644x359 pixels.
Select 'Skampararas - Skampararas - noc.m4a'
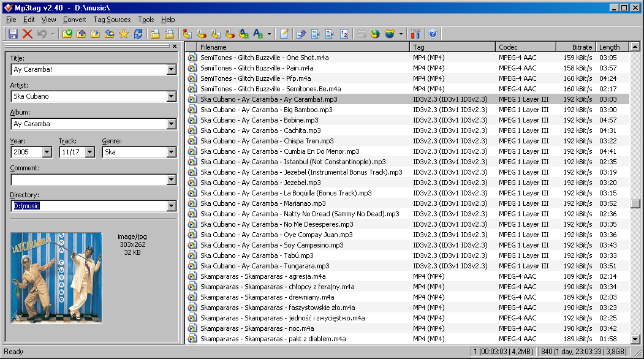coord(257,328)
